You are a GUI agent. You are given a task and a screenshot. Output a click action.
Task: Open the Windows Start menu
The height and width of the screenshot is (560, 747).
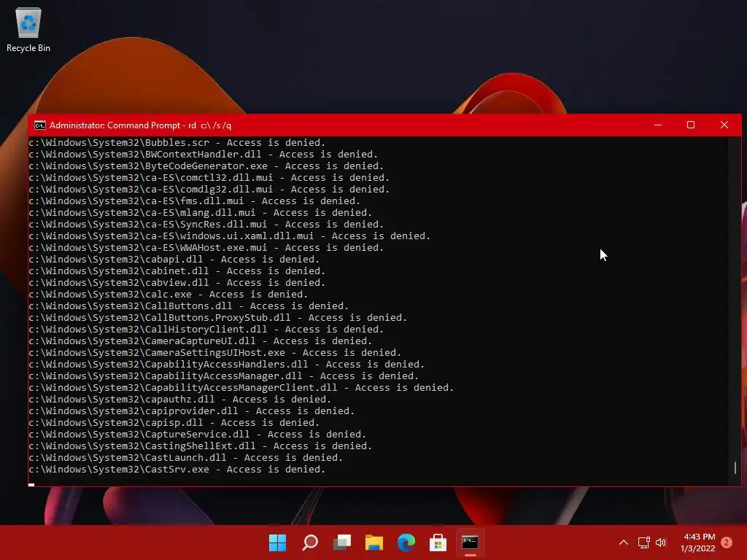277,542
